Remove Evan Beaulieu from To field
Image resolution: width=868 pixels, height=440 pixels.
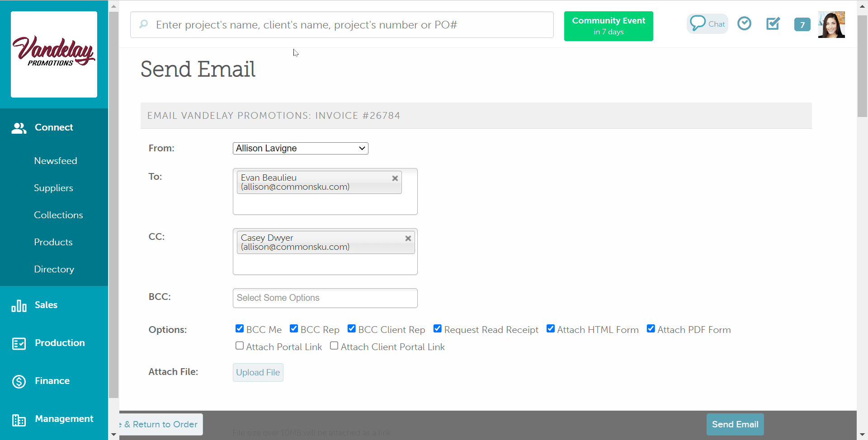395,178
